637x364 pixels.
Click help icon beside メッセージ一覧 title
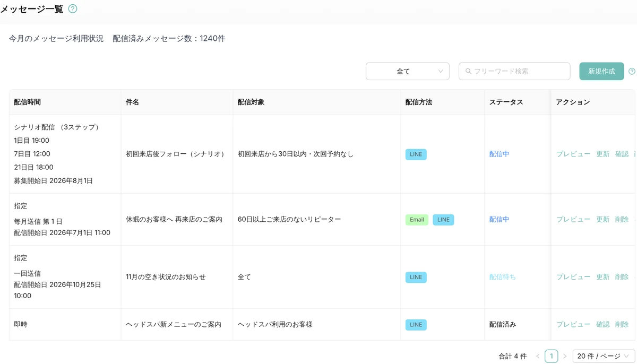click(x=73, y=8)
